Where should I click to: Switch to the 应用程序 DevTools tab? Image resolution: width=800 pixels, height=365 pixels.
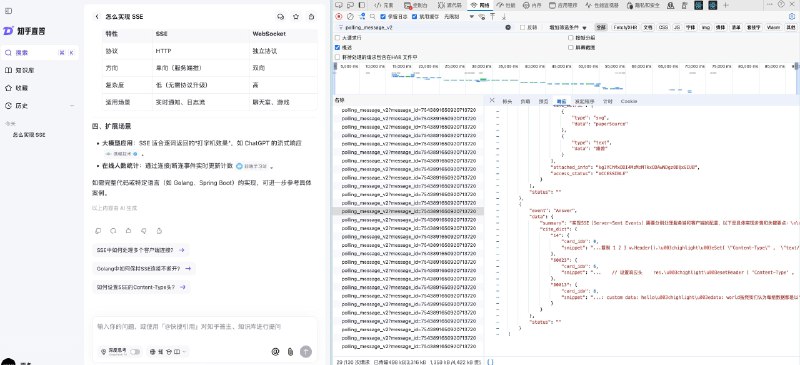coord(563,5)
